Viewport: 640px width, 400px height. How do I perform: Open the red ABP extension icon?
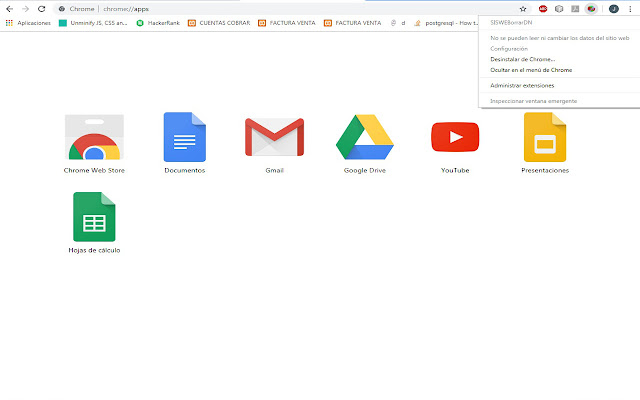coord(543,9)
